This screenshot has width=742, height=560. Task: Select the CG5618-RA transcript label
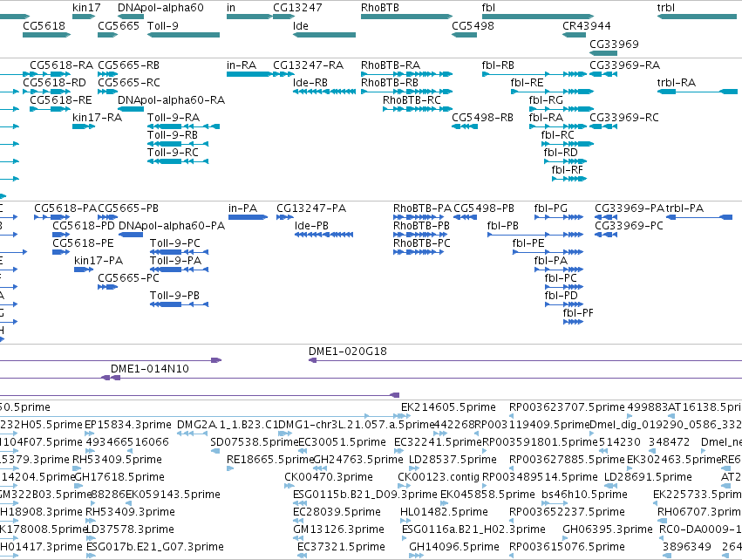click(62, 65)
